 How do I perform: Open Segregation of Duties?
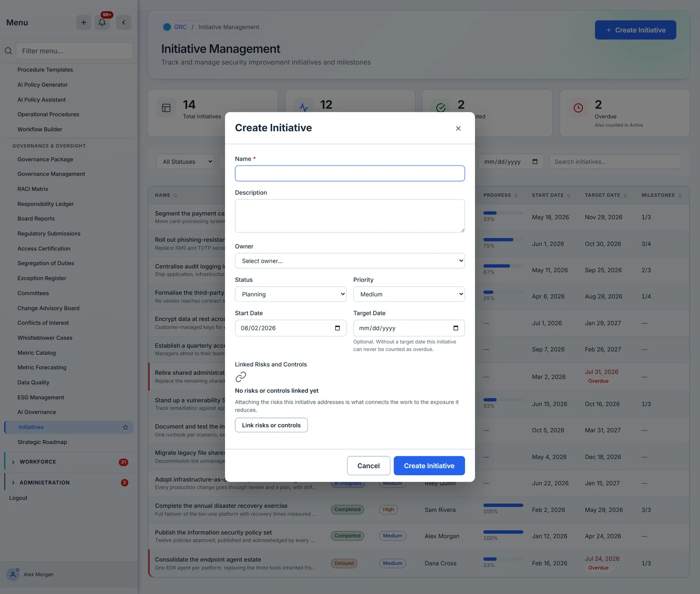[x=45, y=263]
